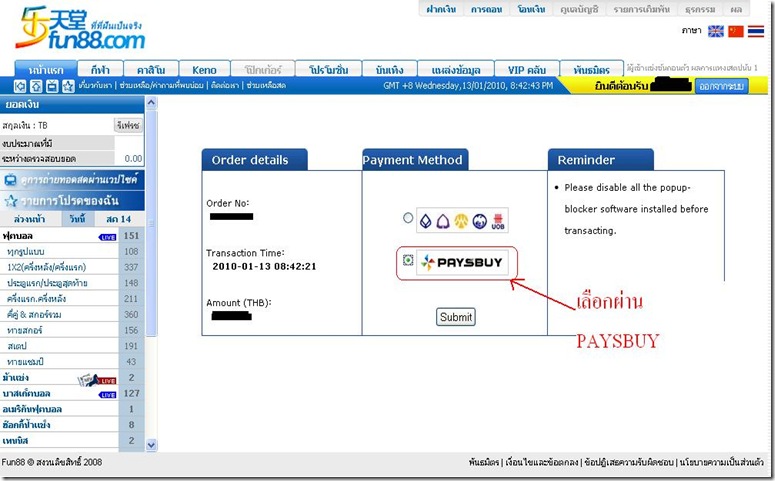Open the คาสิโน casino tab
775x481 pixels.
[151, 70]
